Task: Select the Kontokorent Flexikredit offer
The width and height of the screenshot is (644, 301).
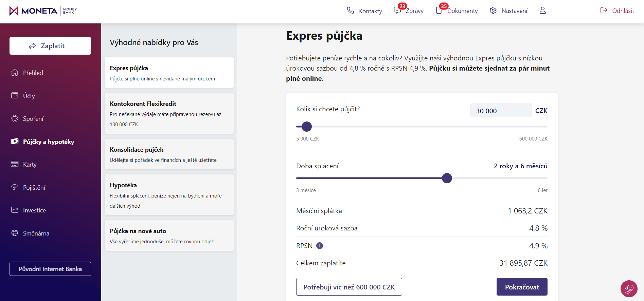Action: (x=169, y=113)
